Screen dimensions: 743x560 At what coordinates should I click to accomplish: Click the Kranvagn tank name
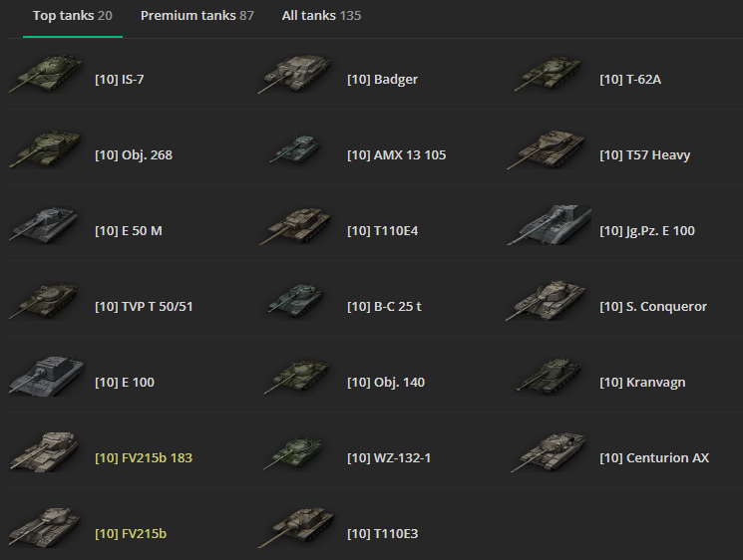pos(642,382)
